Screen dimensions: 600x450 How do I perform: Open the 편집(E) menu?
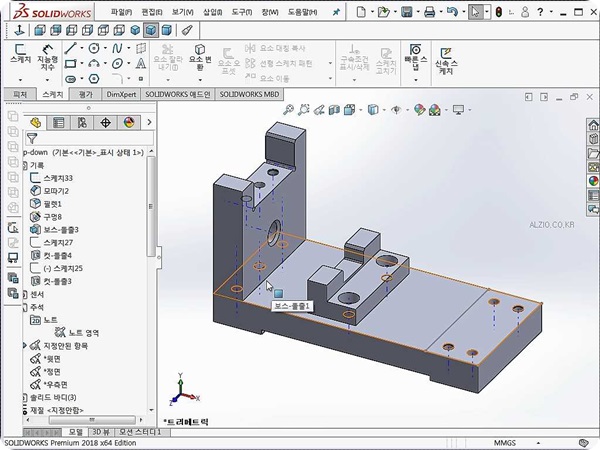point(152,12)
